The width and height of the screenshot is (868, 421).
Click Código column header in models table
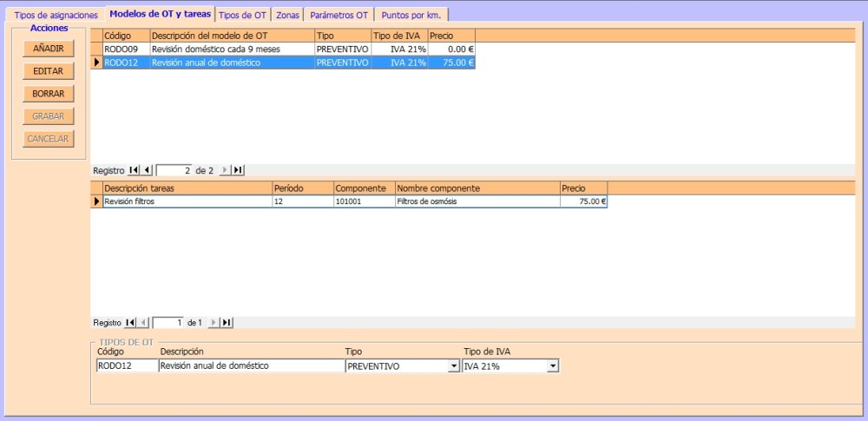pyautogui.click(x=126, y=36)
